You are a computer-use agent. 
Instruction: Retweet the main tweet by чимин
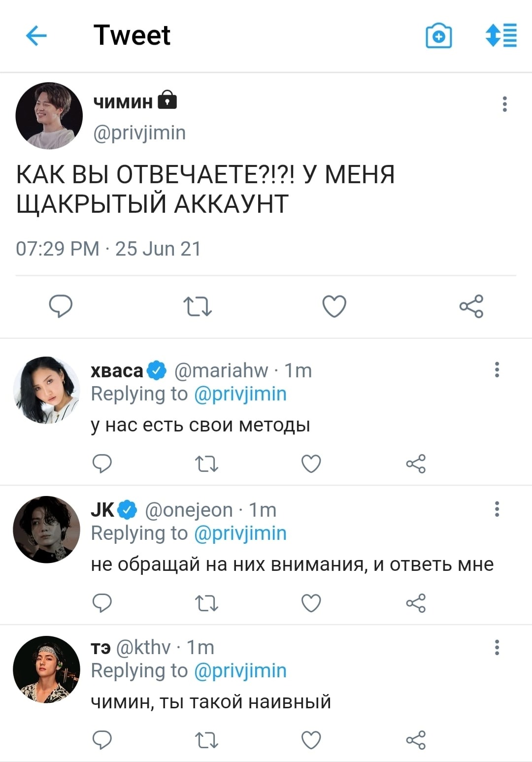point(198,306)
